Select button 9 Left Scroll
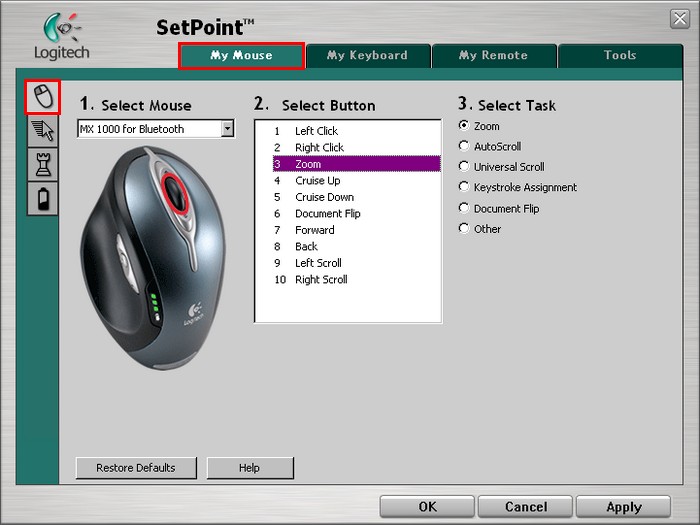The height and width of the screenshot is (525, 700). (356, 263)
